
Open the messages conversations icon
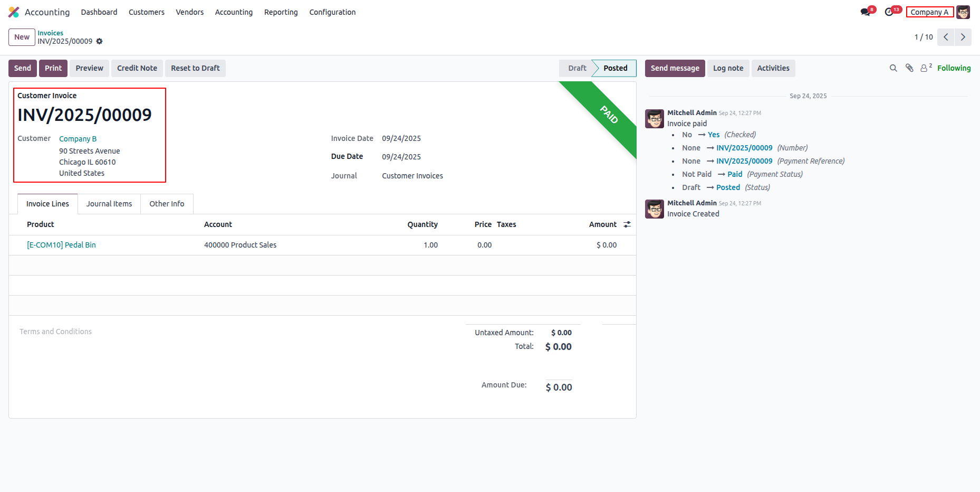point(866,12)
